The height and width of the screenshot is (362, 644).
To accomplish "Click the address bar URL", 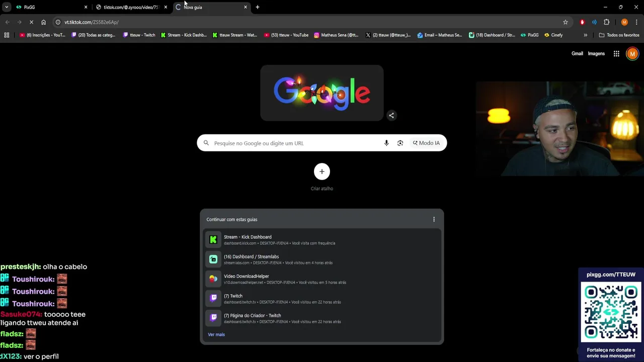I will (x=92, y=22).
